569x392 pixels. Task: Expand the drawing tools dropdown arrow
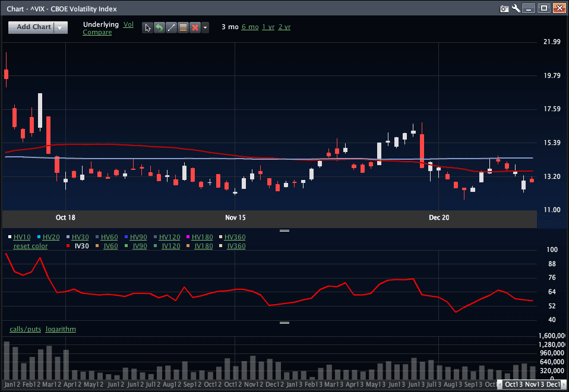205,28
